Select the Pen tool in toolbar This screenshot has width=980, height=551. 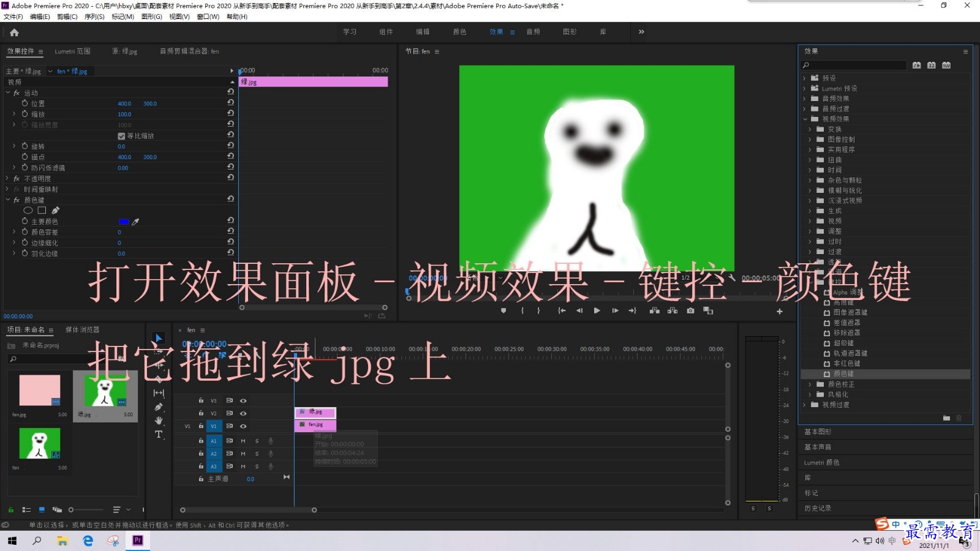click(159, 407)
